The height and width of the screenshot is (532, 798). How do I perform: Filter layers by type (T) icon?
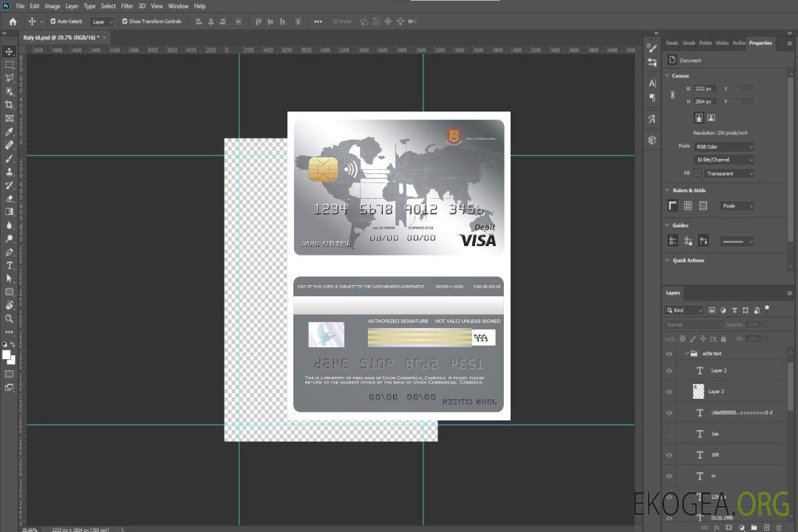pos(734,310)
